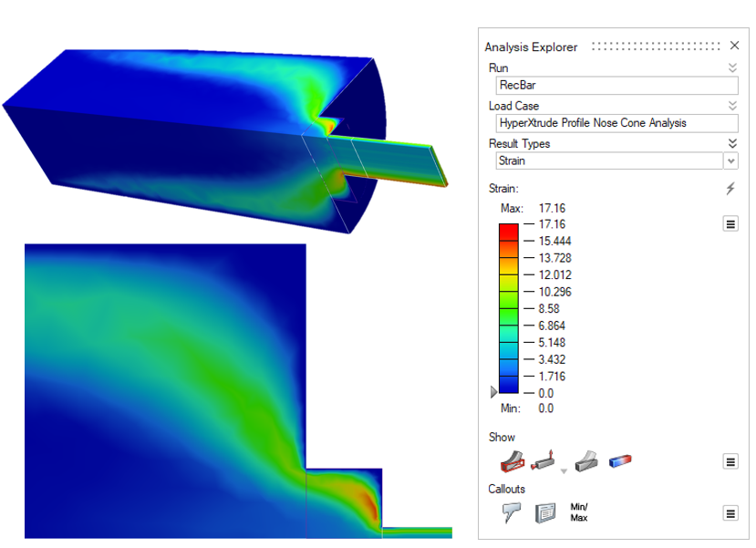Click the Max value 17.16
Image resolution: width=756 pixels, height=548 pixels.
552,208
